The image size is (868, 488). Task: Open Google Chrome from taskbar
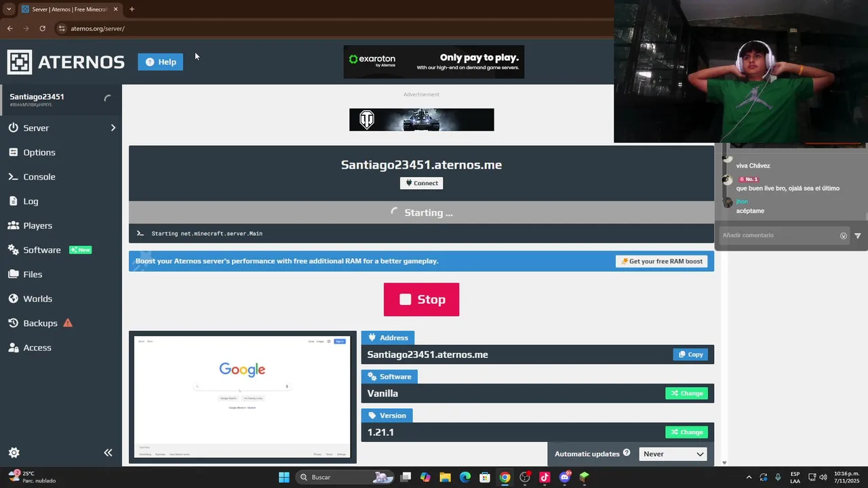(505, 477)
